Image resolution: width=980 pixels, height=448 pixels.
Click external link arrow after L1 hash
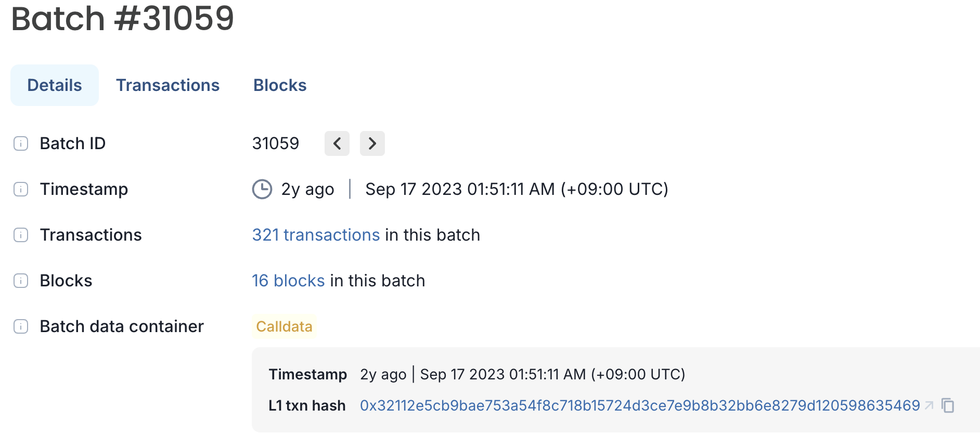pyautogui.click(x=929, y=405)
